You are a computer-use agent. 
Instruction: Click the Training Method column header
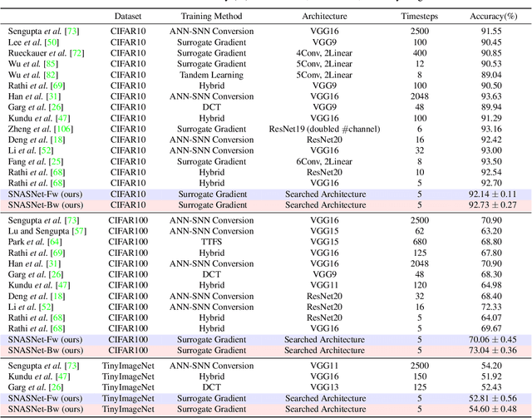pos(211,16)
